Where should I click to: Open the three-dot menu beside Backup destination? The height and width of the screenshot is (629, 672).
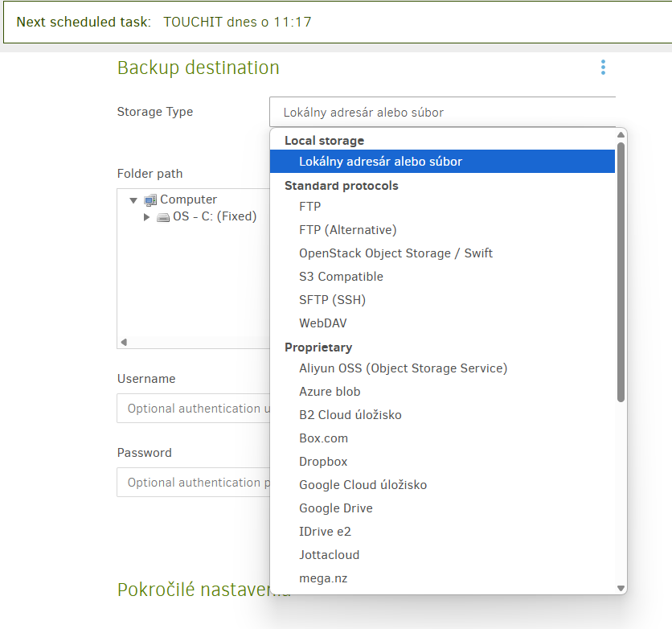(603, 68)
